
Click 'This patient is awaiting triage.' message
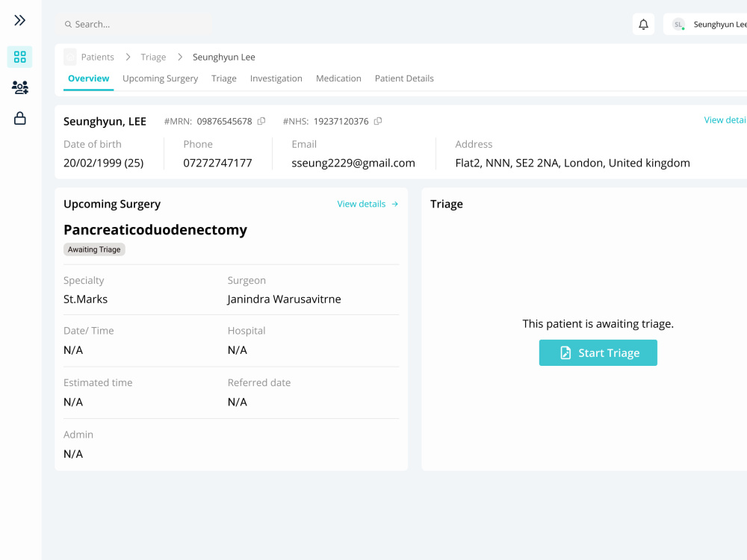point(598,324)
